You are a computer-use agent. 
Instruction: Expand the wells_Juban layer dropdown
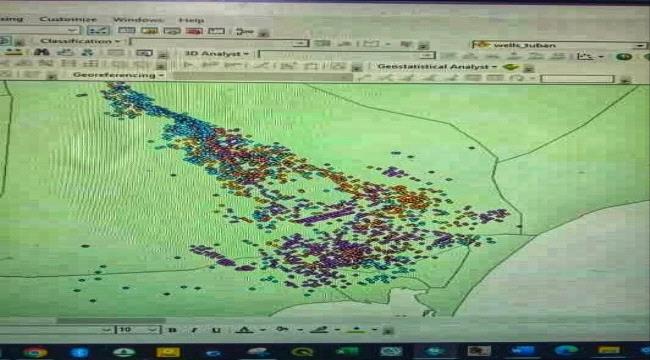point(641,45)
